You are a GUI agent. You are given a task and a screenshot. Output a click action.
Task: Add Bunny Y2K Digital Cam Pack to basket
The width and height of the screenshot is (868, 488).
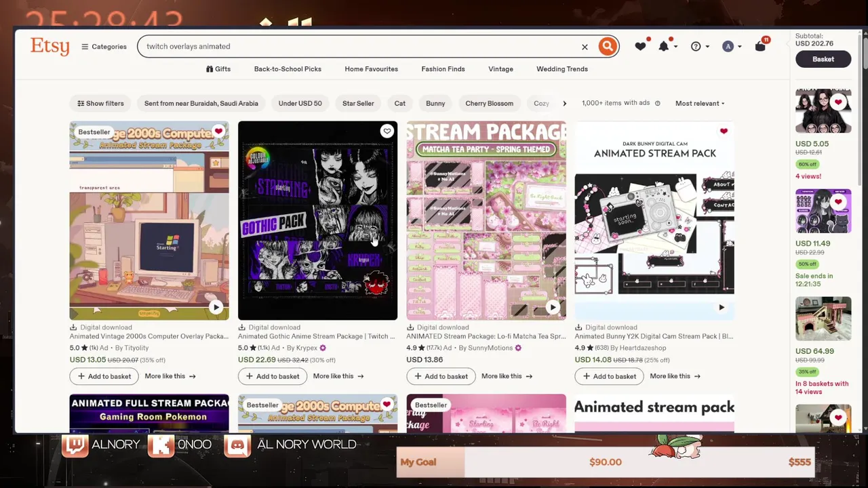[x=609, y=376]
